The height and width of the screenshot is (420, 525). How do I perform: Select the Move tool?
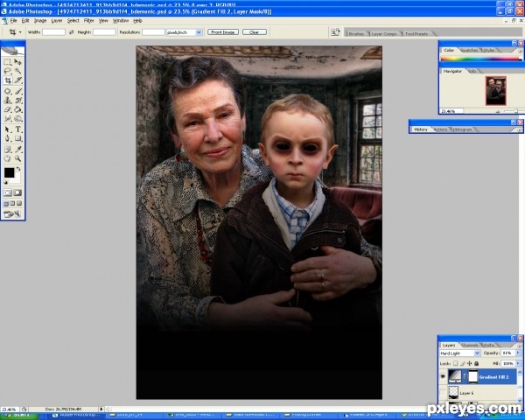[17, 62]
